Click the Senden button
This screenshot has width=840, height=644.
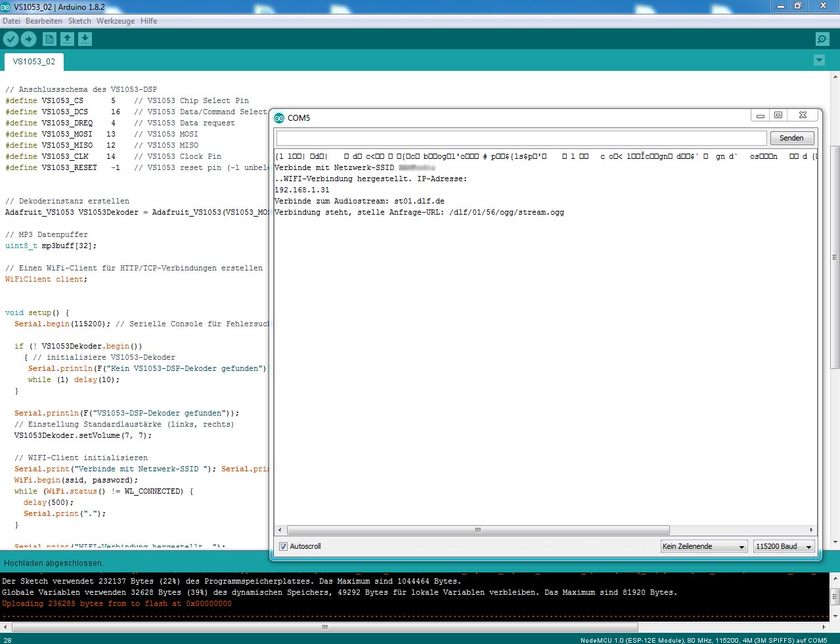(791, 138)
